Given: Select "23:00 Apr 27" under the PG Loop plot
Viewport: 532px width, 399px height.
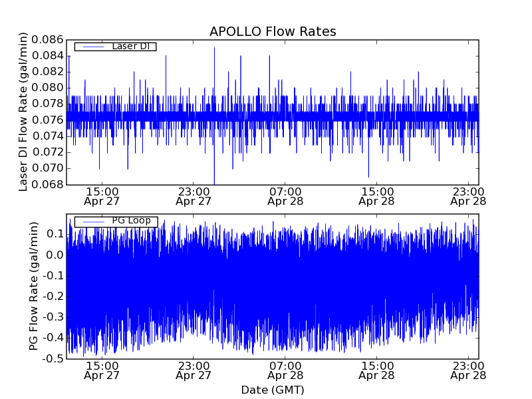Looking at the screenshot, I should click(194, 371).
